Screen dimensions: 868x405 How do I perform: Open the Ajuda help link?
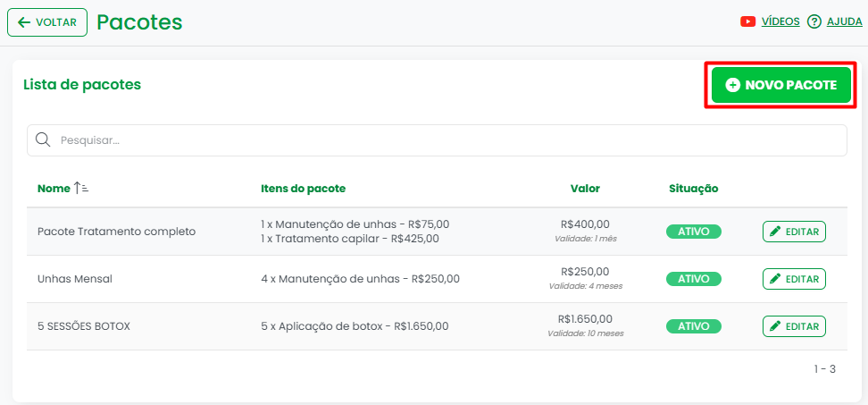[844, 22]
